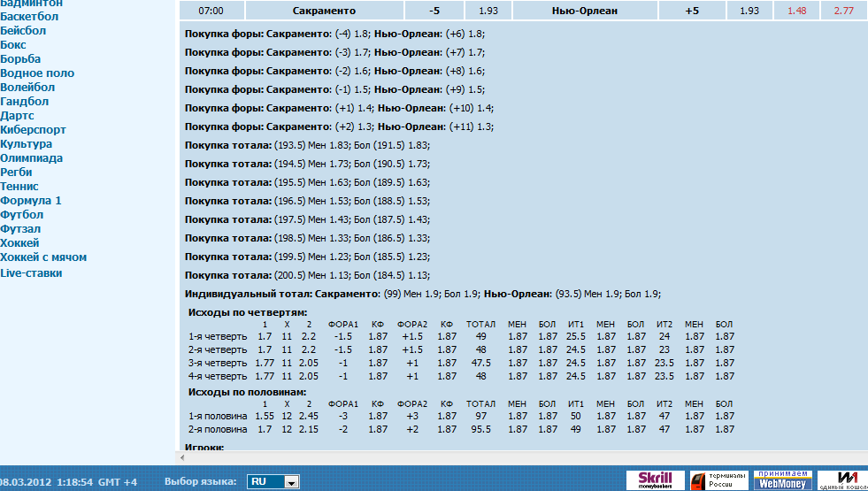Select Сакраменто (+1) 1.4 handicap purchase line
The image size is (868, 491).
340,108
